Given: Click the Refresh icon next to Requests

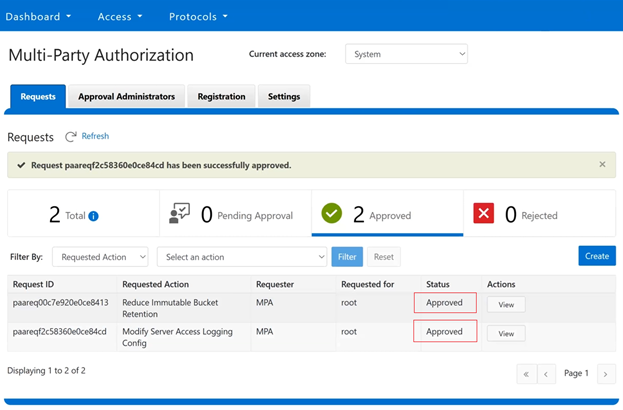Looking at the screenshot, I should [x=71, y=136].
